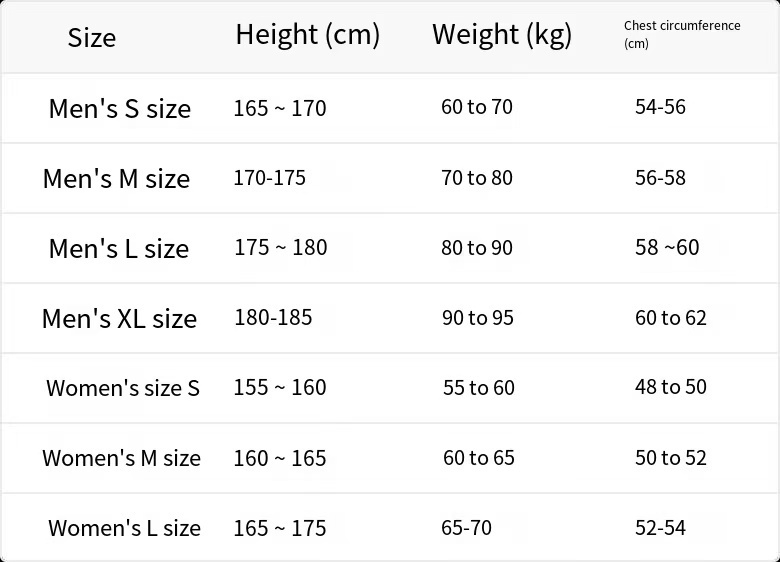Click the 160 ~ 165 height cell
The image size is (780, 562).
(280, 459)
